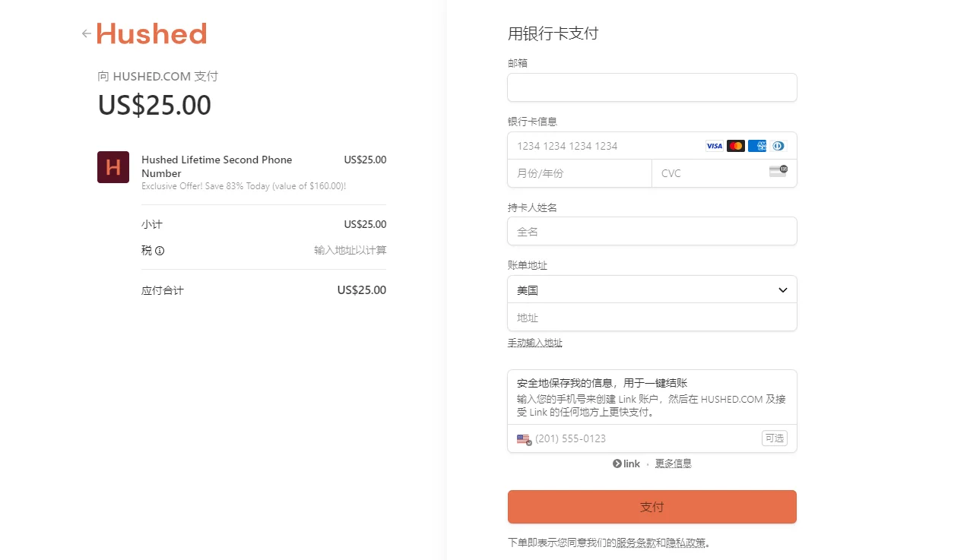This screenshot has width=967, height=560.
Task: Open the 隐私政策 privacy policy link
Action: click(x=686, y=543)
